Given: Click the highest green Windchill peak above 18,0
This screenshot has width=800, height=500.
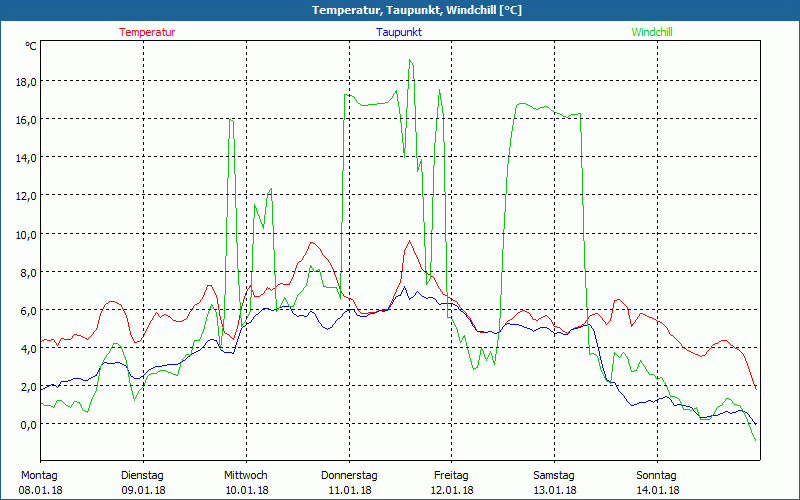Looking at the screenshot, I should click(410, 61).
